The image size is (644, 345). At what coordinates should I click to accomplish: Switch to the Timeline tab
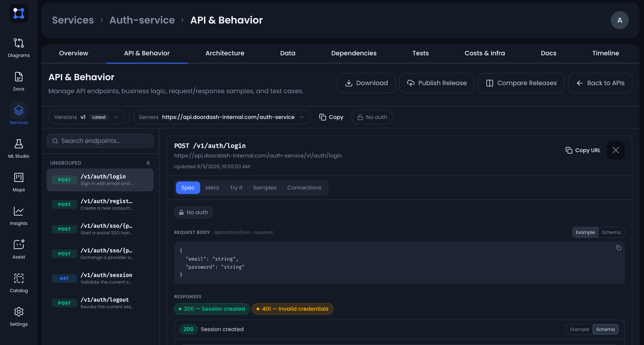click(x=605, y=53)
